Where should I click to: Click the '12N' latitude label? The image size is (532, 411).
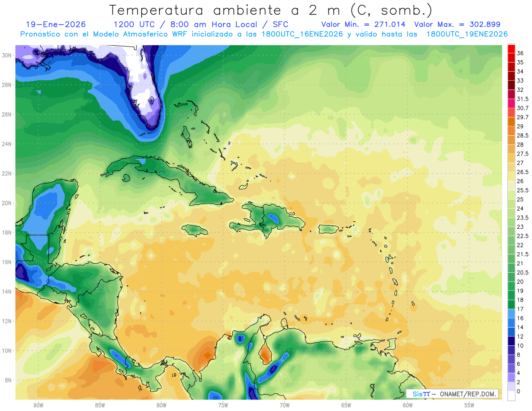pos(8,321)
